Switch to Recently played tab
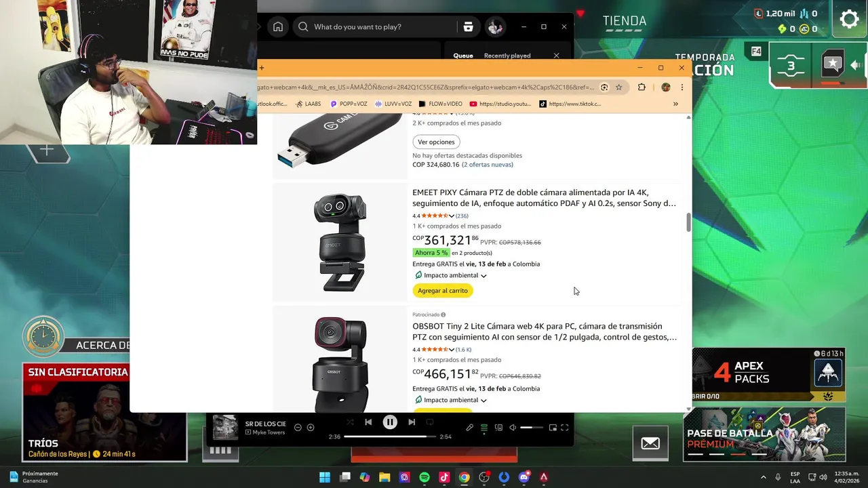The image size is (868, 488). click(x=507, y=56)
